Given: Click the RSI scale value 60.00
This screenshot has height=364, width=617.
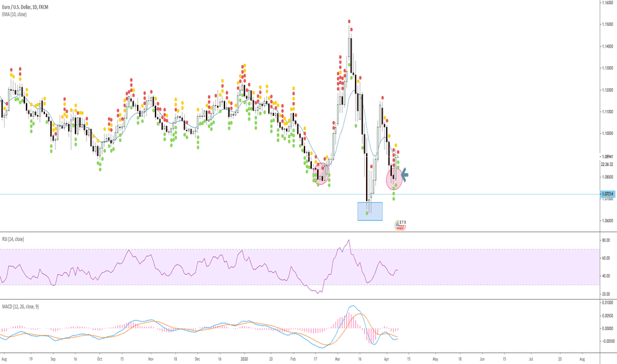Looking at the screenshot, I should tap(606, 258).
